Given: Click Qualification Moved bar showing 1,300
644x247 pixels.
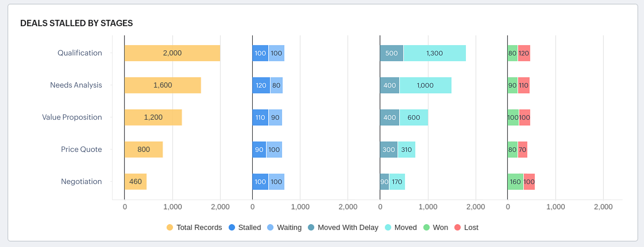Looking at the screenshot, I should (x=434, y=53).
